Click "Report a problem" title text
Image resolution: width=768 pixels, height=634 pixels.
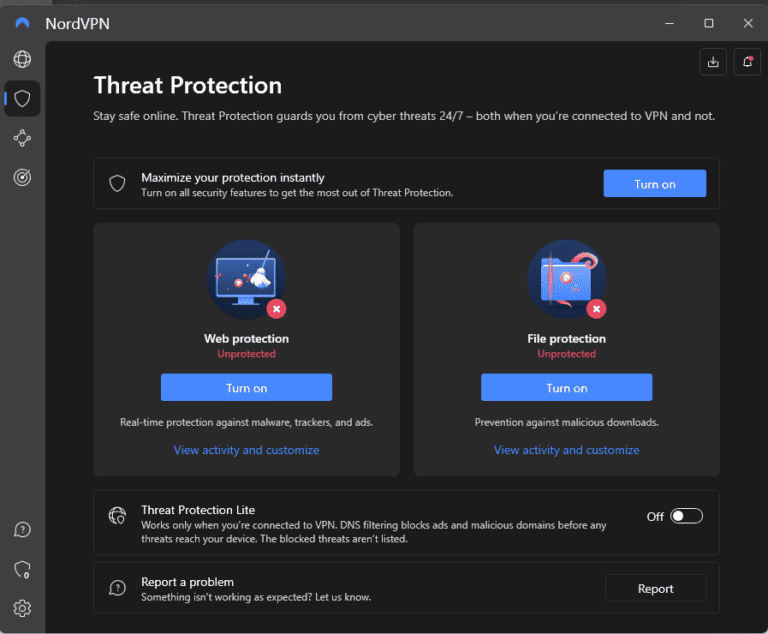click(188, 582)
